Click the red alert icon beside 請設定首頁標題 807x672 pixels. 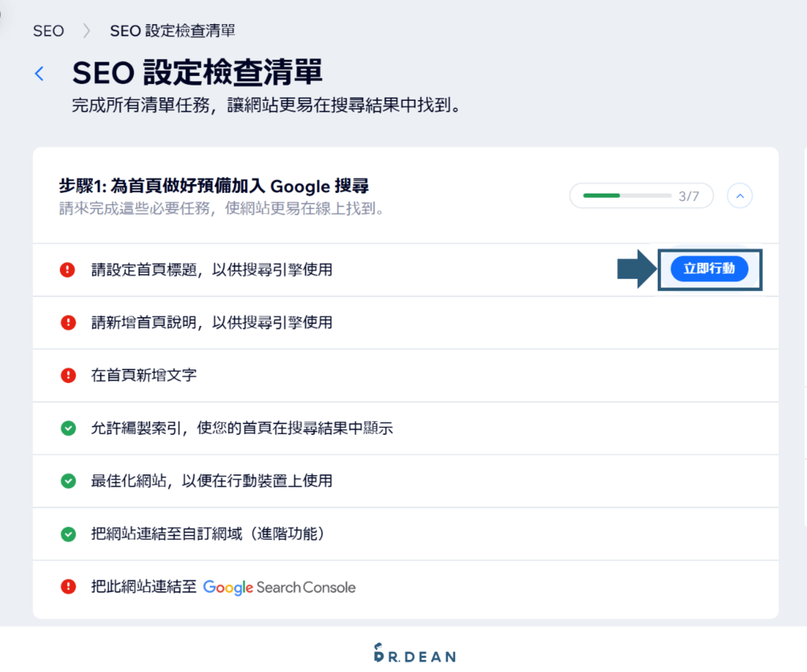tap(68, 269)
